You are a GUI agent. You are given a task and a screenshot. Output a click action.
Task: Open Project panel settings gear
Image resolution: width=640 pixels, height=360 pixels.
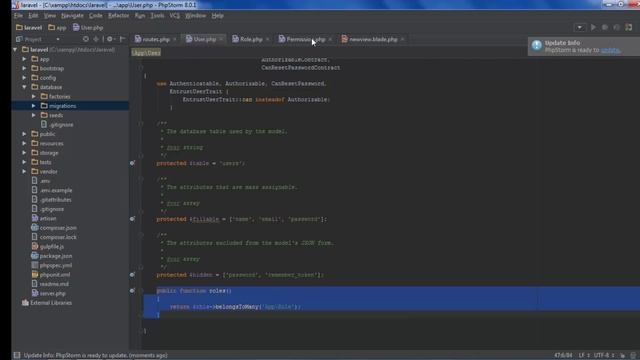[x=110, y=39]
